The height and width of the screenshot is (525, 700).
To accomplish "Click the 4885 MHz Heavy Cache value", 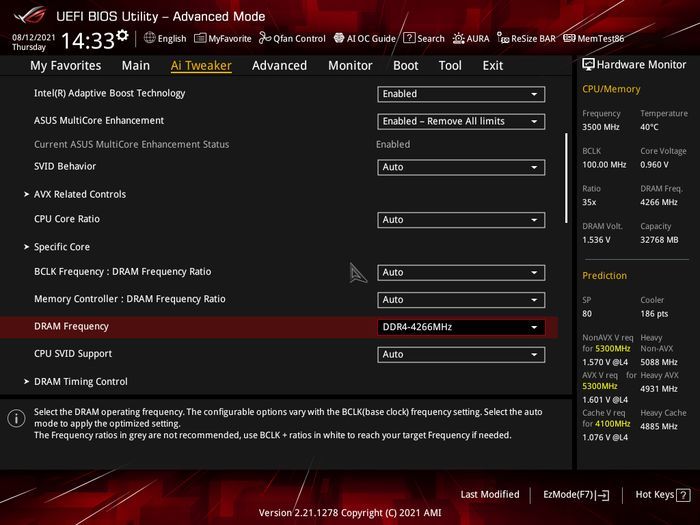I will pyautogui.click(x=658, y=426).
